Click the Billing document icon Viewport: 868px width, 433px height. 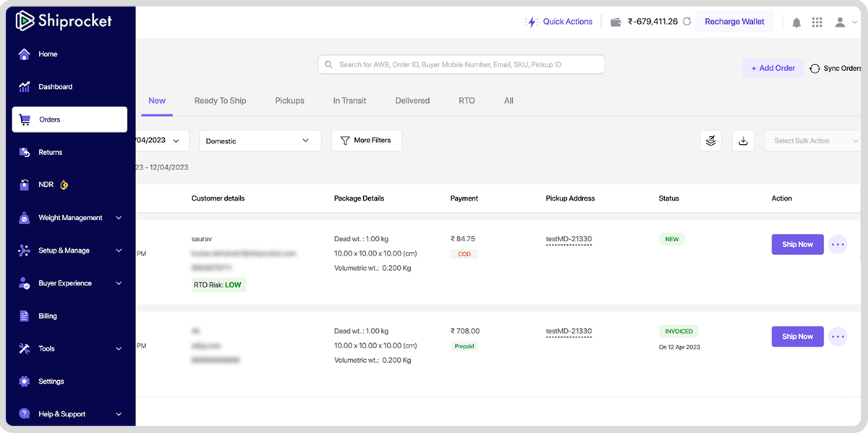[25, 316]
